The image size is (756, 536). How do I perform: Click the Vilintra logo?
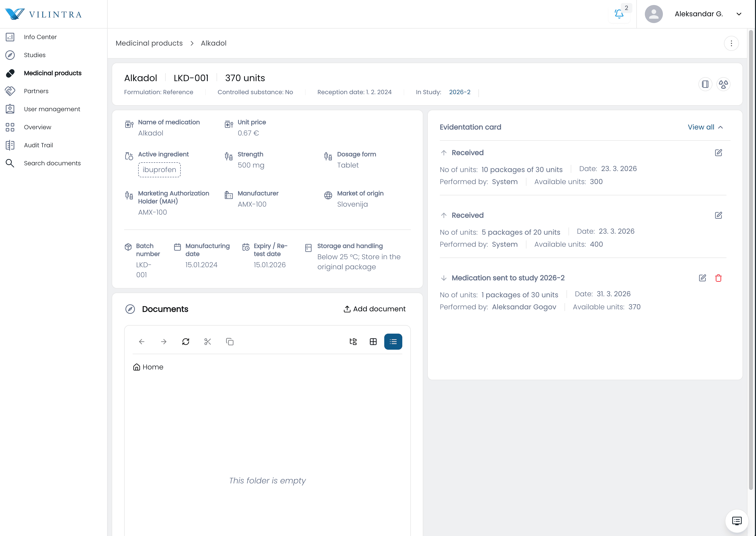[x=43, y=14]
